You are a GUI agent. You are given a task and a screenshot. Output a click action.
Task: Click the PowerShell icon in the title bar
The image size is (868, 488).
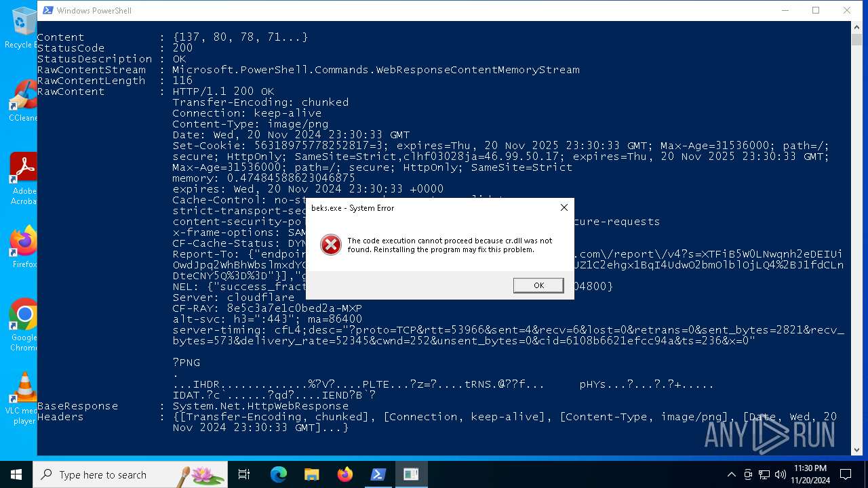pos(47,10)
